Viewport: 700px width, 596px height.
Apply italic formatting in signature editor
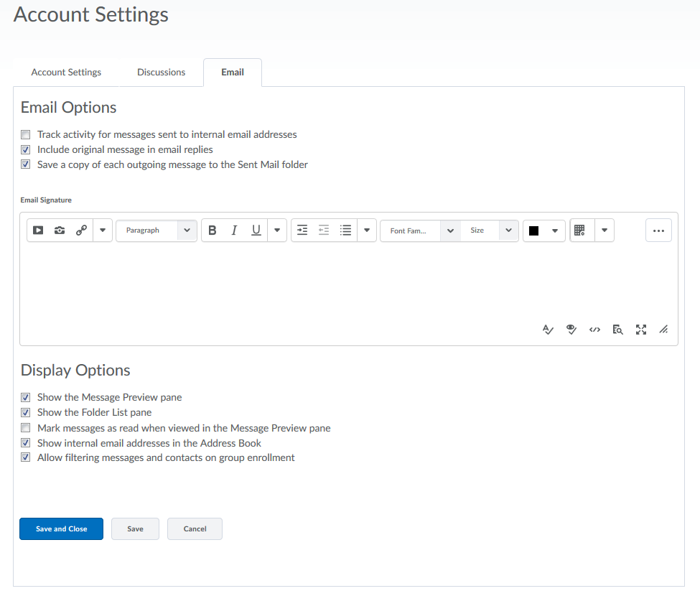[x=234, y=231]
